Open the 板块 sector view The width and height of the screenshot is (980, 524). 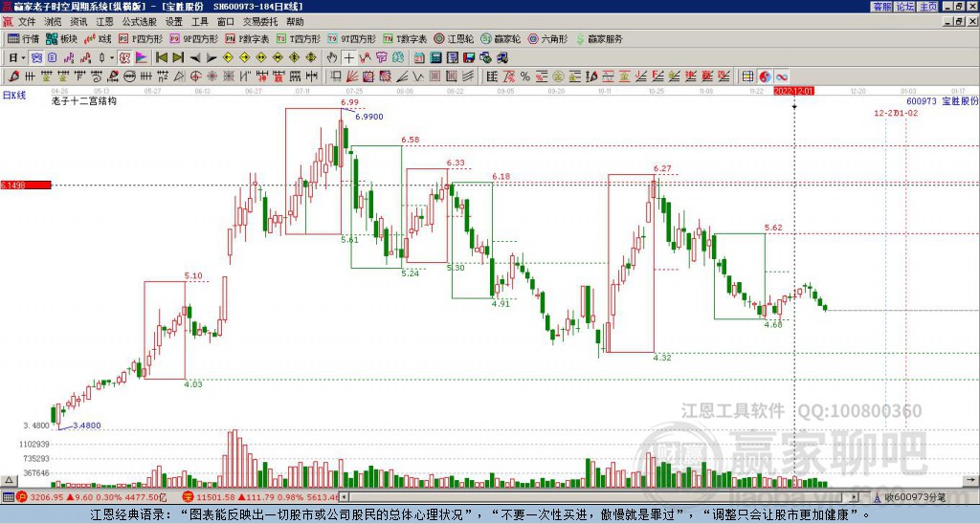(62, 38)
